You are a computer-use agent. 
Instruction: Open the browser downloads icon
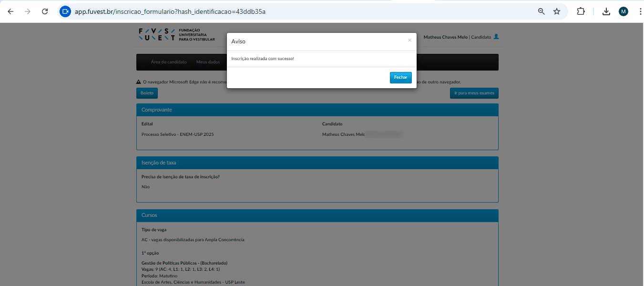(606, 11)
